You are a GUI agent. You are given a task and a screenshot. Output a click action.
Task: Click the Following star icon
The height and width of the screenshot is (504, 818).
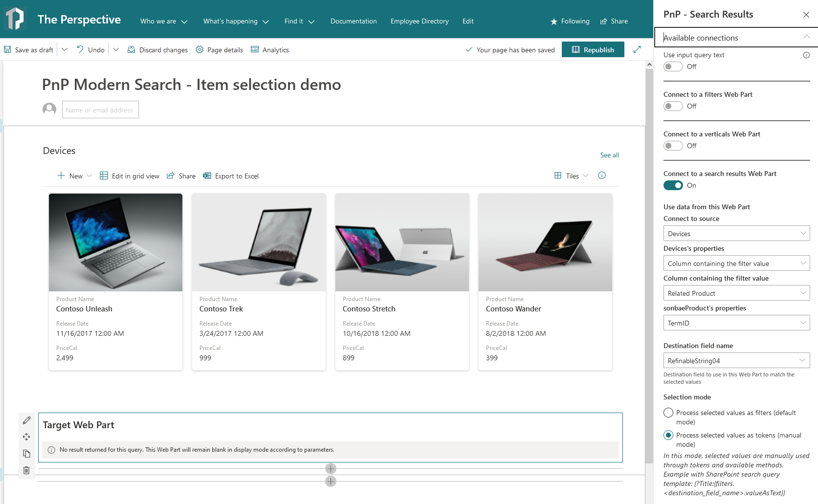[553, 22]
